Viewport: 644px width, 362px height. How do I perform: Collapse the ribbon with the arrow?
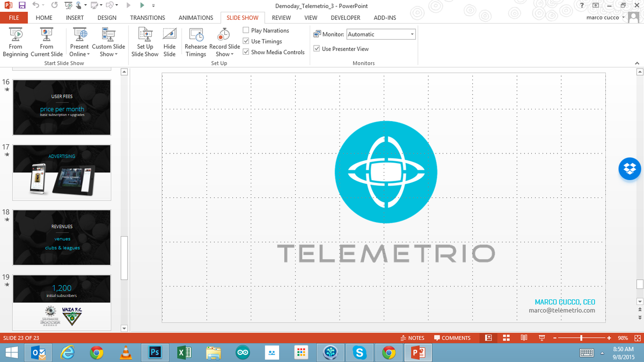(x=638, y=63)
